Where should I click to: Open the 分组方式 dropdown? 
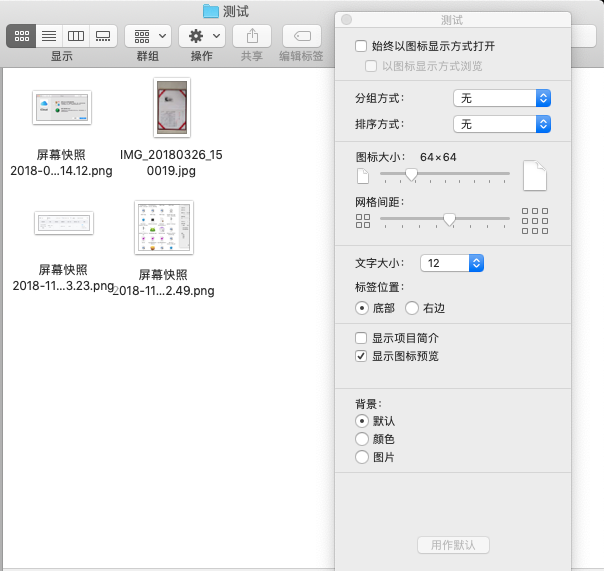click(x=502, y=98)
